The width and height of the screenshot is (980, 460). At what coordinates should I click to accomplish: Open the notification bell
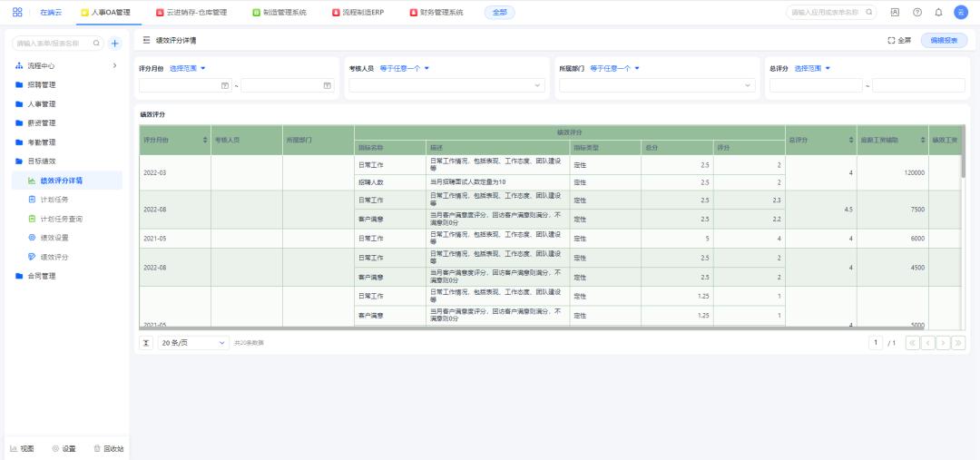click(938, 12)
